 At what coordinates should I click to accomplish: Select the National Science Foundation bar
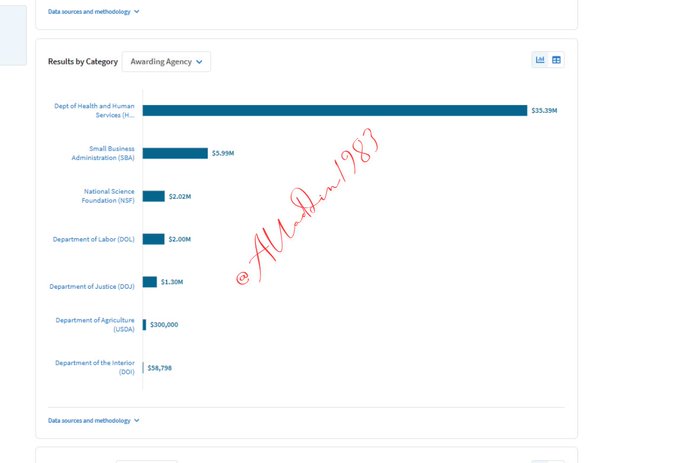153,196
